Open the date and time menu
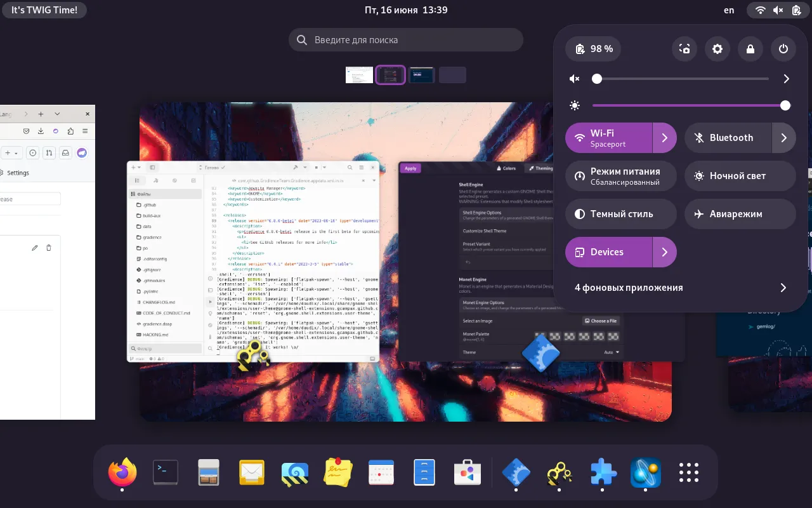This screenshot has height=508, width=812. 406,10
